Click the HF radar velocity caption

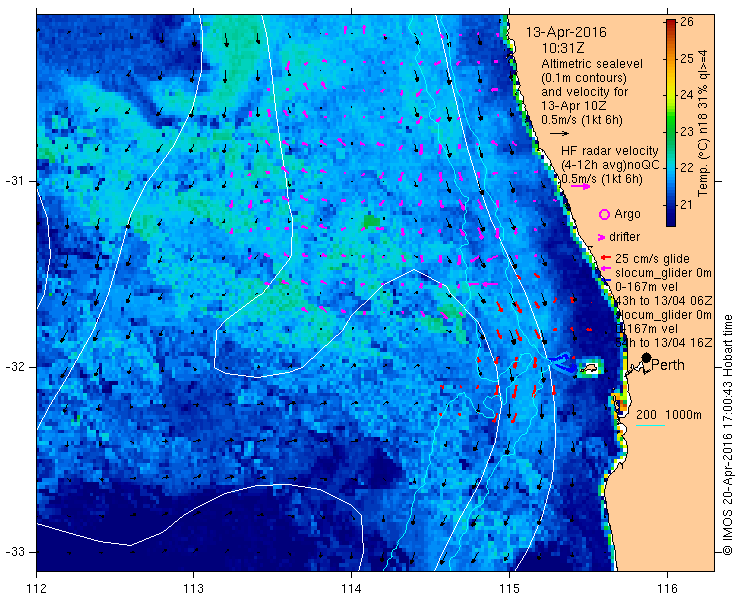(x=610, y=151)
